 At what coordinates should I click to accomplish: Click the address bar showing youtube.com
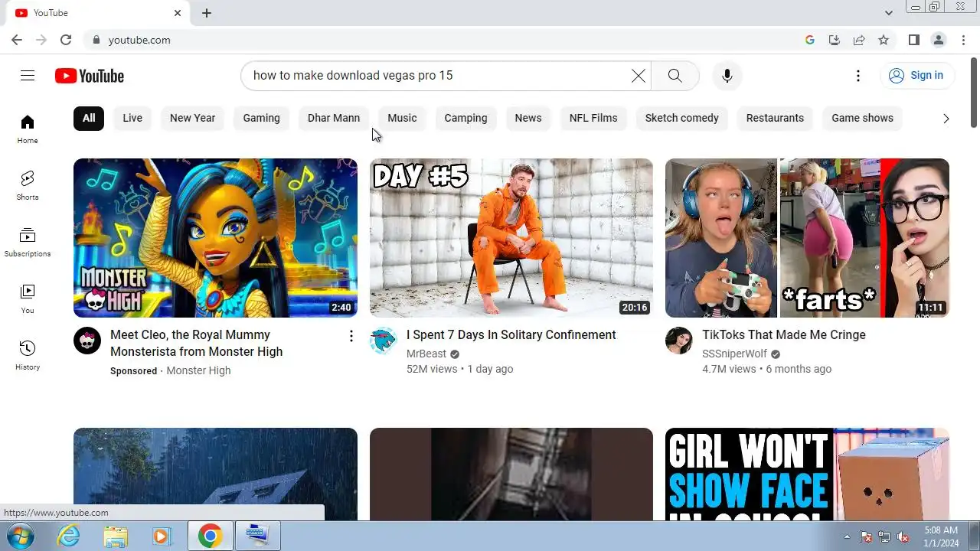point(444,40)
